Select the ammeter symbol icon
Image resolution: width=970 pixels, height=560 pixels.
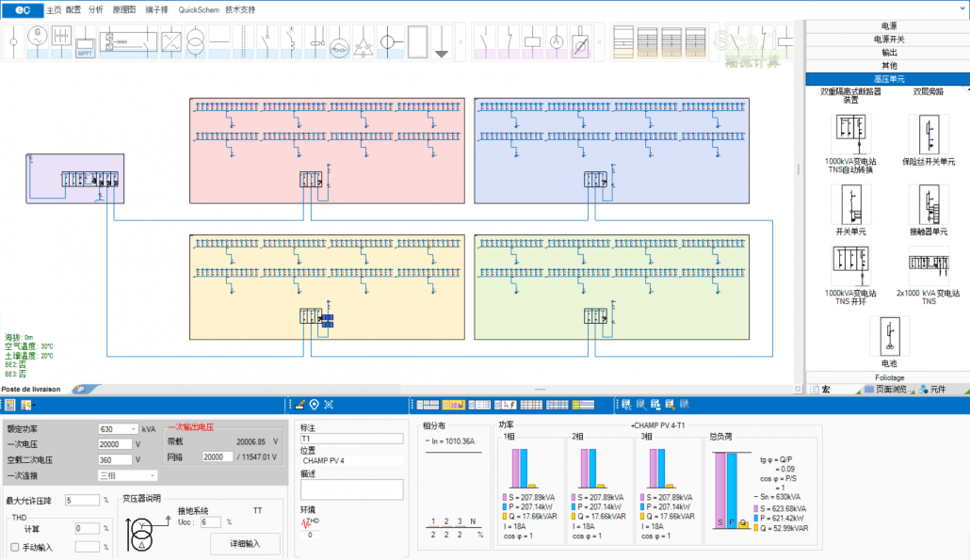coord(556,41)
